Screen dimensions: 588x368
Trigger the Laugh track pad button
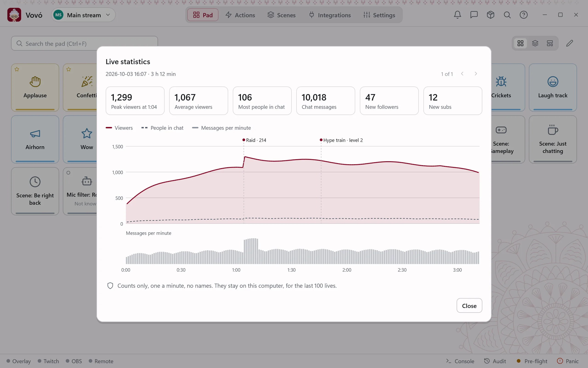[x=553, y=87]
